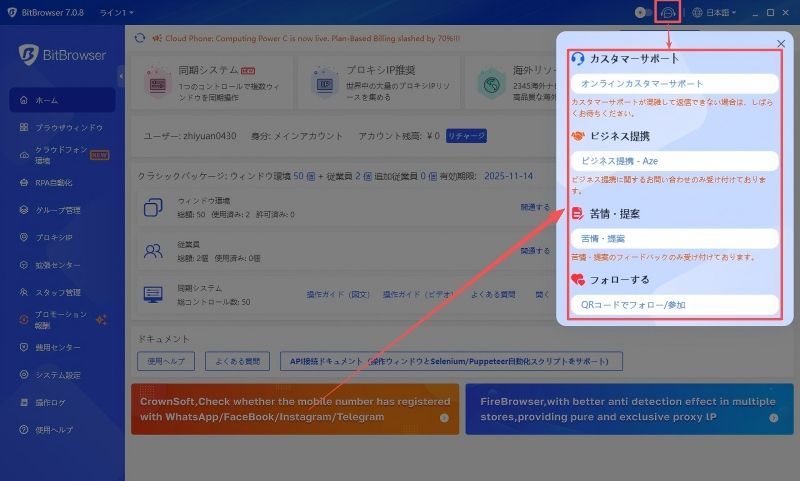Screen dimensions: 800x481
Task: Click 開通する in the 従業員 row
Action: [535, 251]
